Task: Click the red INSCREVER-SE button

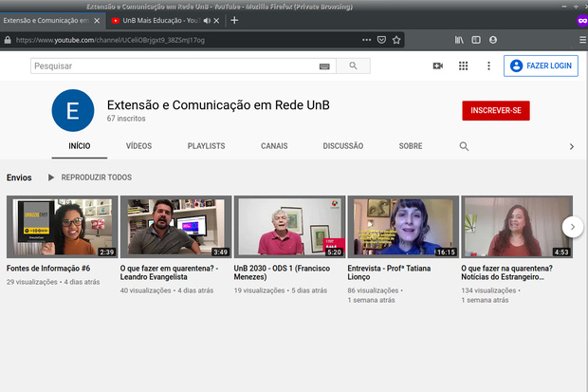Action: point(496,110)
